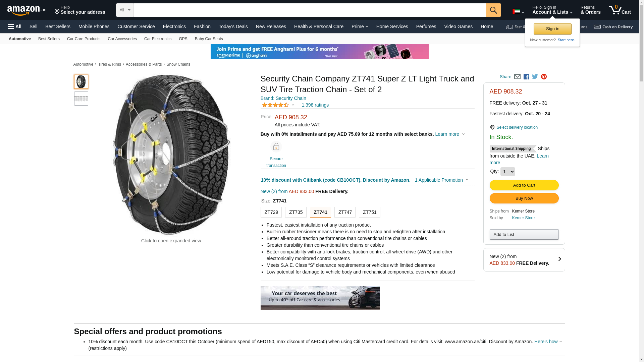
Task: Share the product on Twitter
Action: click(535, 77)
